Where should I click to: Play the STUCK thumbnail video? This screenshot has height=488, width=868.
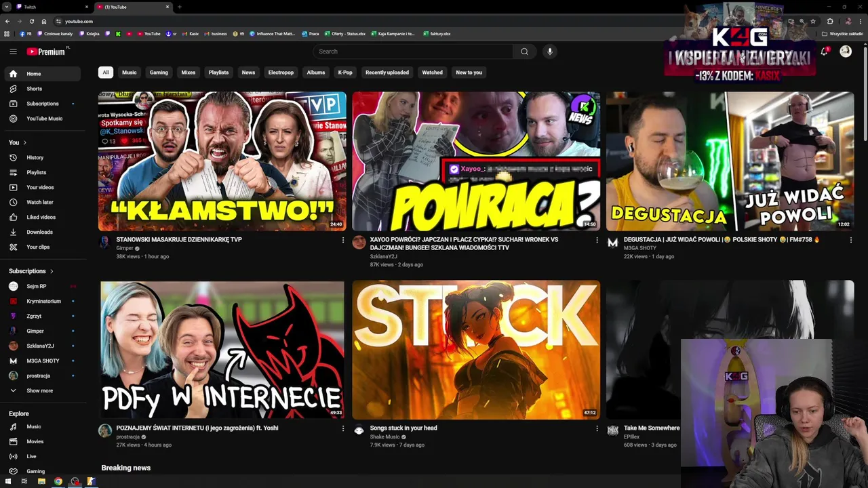(476, 350)
